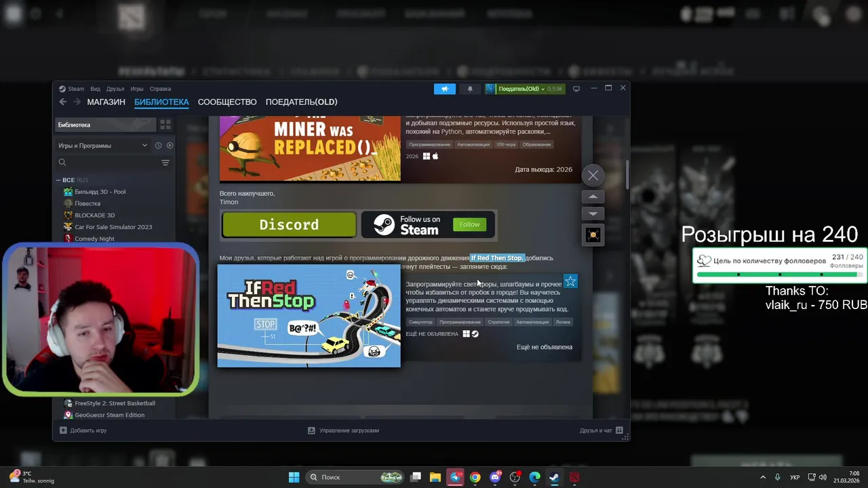Open File Explorer from the taskbar
The width and height of the screenshot is (868, 488).
[435, 477]
